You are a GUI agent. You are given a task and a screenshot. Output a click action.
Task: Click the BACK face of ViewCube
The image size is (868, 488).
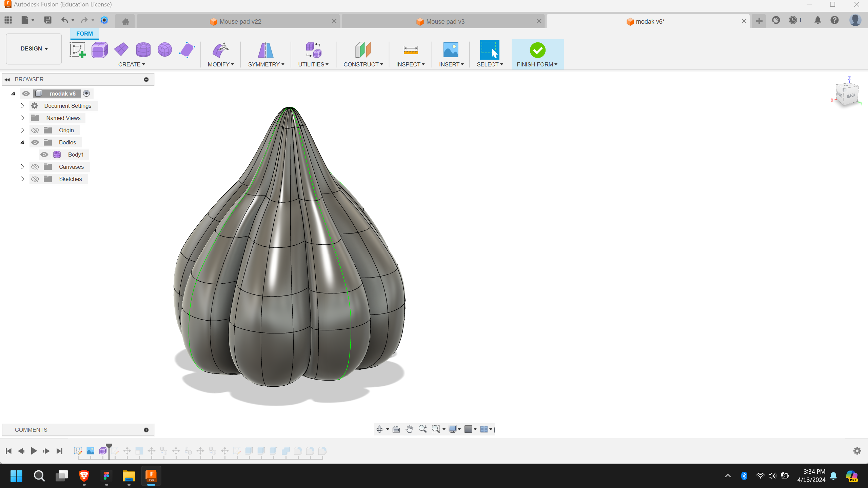pos(851,96)
